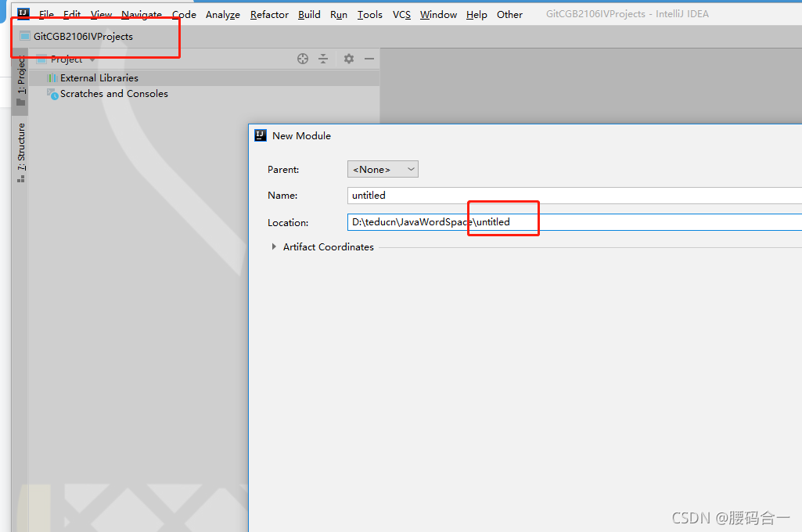Open the Edit menu
The width and height of the screenshot is (802, 532).
(x=72, y=14)
